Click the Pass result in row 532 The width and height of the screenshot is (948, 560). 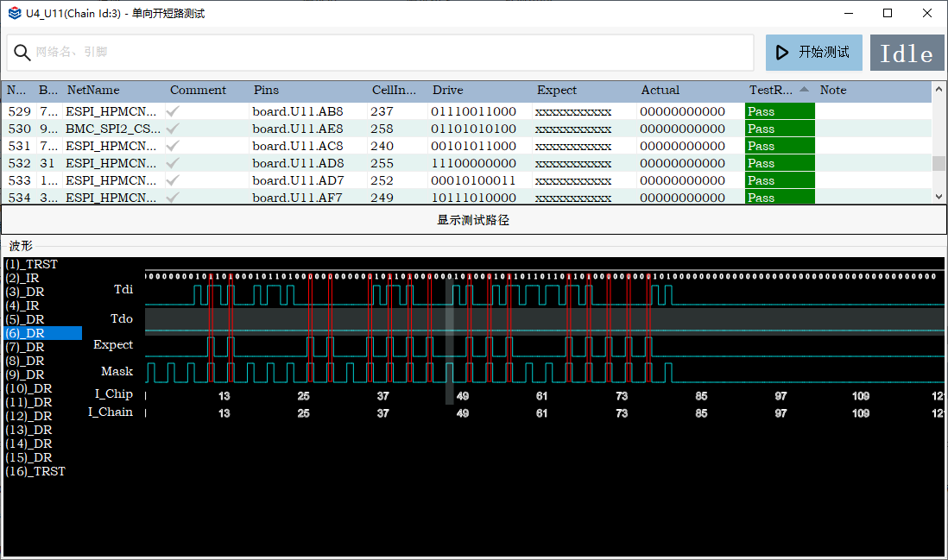[780, 163]
